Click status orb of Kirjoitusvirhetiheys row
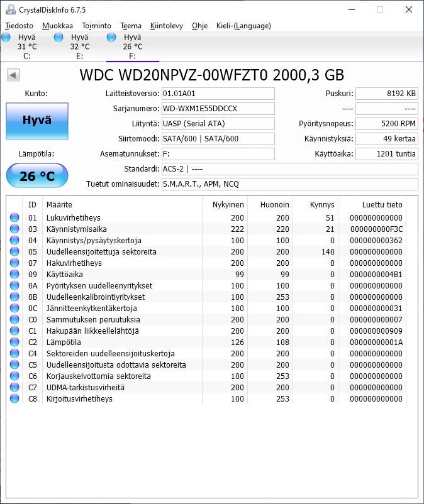The width and height of the screenshot is (424, 504). pos(14,398)
